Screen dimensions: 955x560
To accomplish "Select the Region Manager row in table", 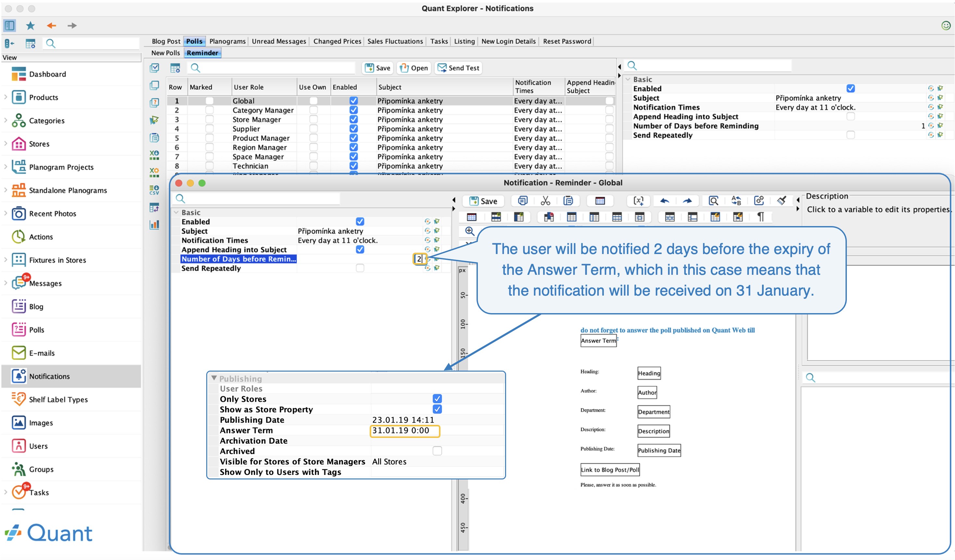I will pyautogui.click(x=390, y=147).
